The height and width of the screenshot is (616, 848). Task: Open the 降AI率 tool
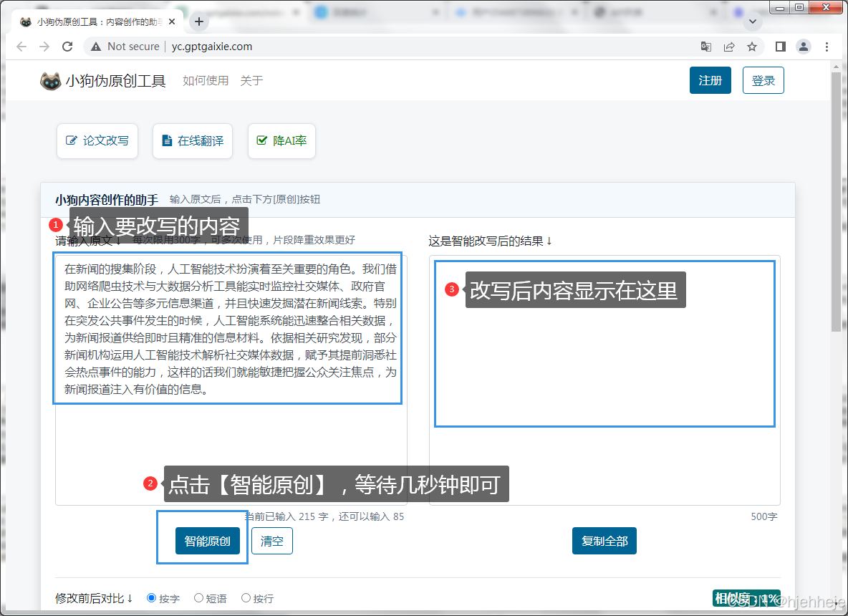tap(281, 140)
